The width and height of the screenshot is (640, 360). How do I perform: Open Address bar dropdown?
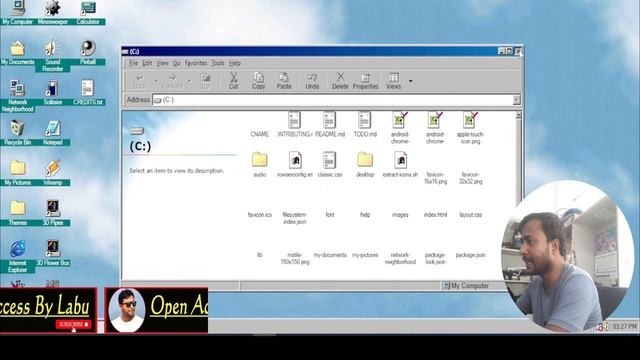516,100
